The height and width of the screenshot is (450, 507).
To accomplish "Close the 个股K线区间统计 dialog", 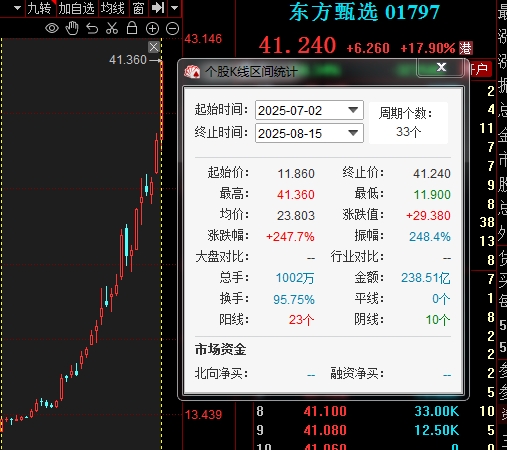I will [x=441, y=67].
